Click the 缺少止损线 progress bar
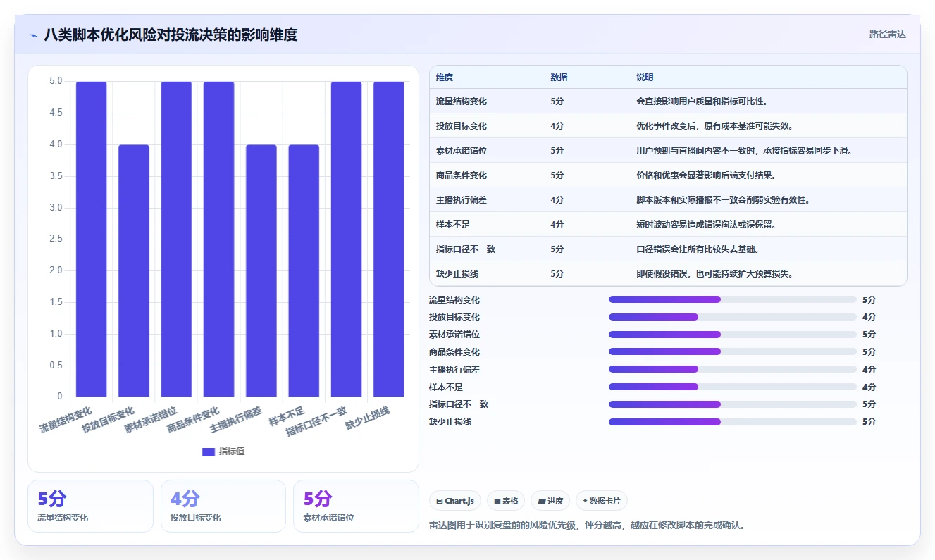 733,422
